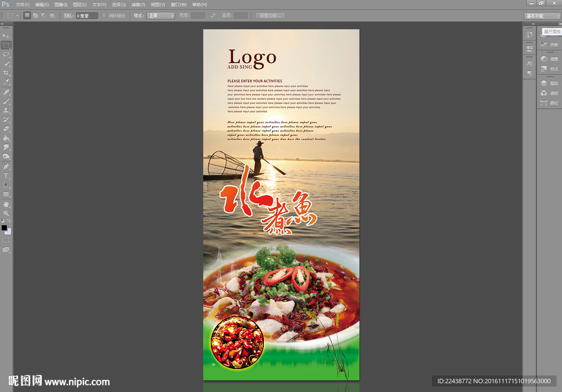The image size is (562, 392).
Task: Click the black foreground color swatch
Action: (x=4, y=228)
